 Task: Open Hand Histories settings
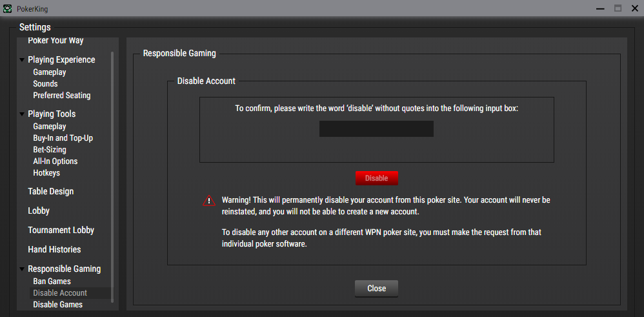(x=54, y=250)
